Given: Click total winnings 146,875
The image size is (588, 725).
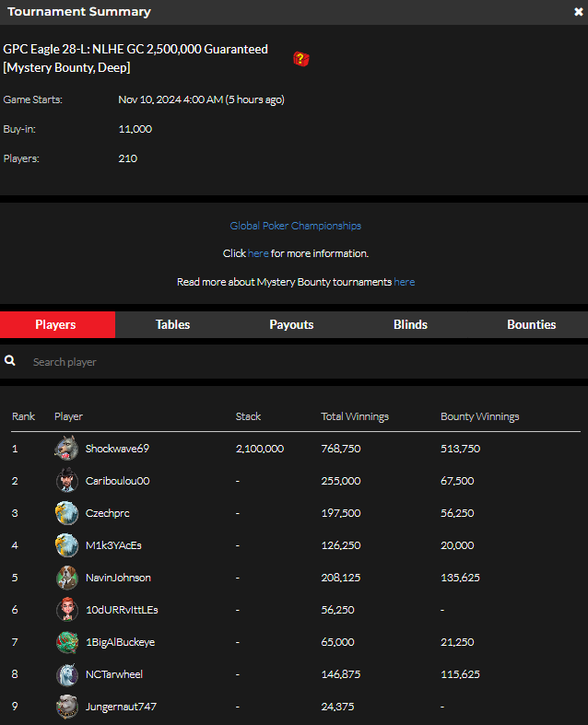Looking at the screenshot, I should coord(341,674).
